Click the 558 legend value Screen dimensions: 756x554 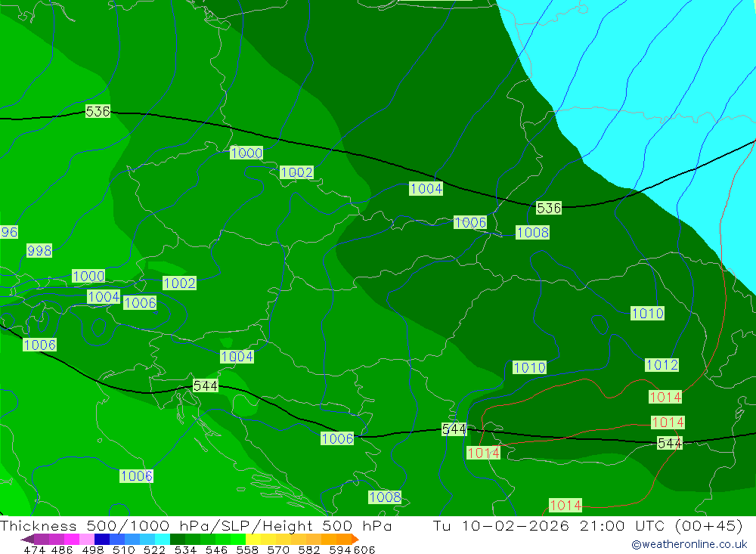247,550
